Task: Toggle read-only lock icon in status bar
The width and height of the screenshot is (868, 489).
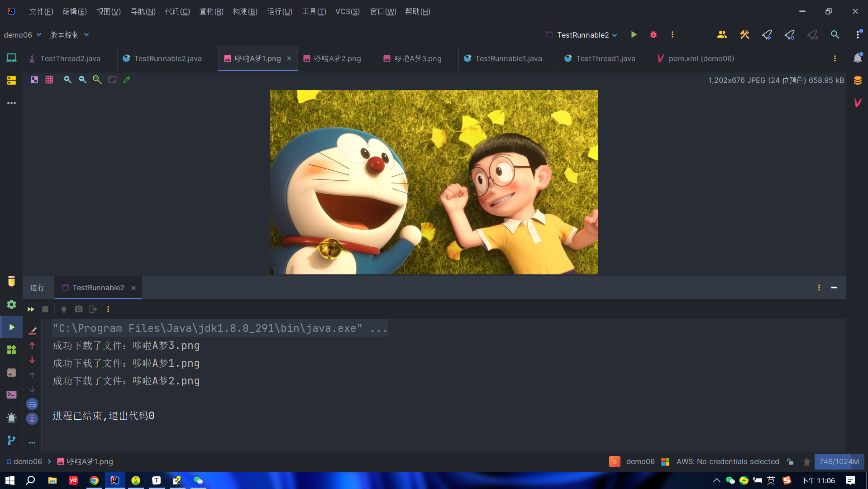Action: [x=790, y=461]
